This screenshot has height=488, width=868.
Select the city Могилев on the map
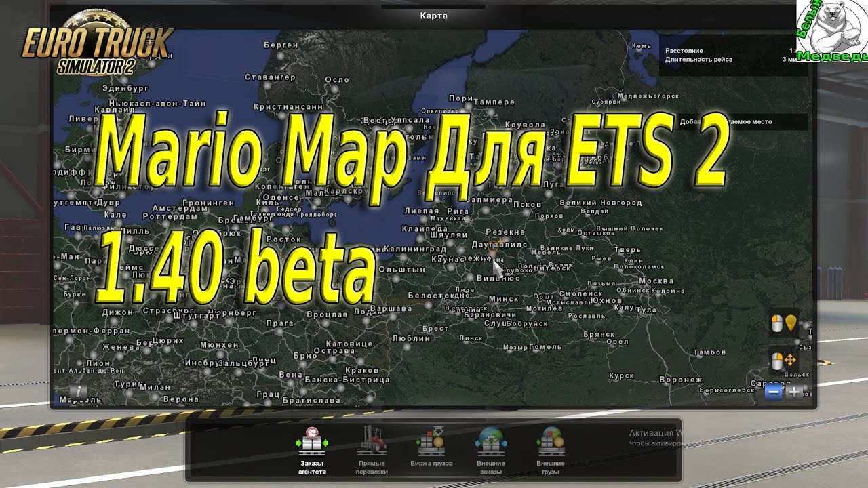(x=544, y=308)
